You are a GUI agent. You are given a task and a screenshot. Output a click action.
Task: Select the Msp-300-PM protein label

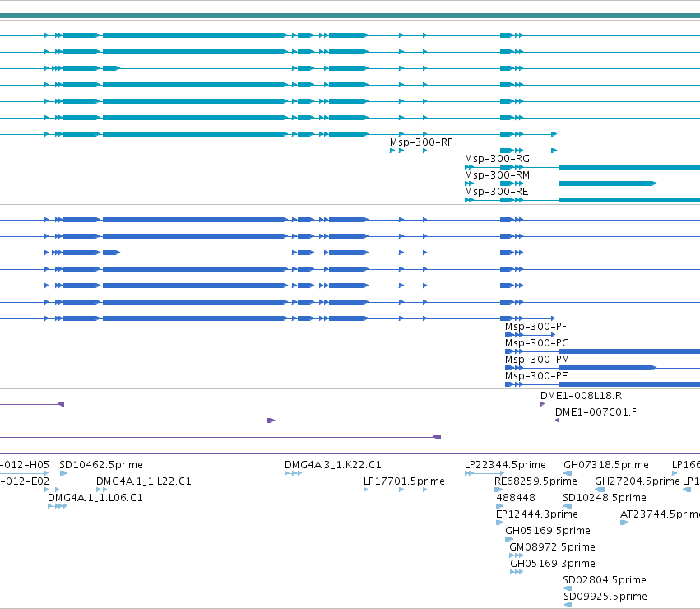(537, 360)
